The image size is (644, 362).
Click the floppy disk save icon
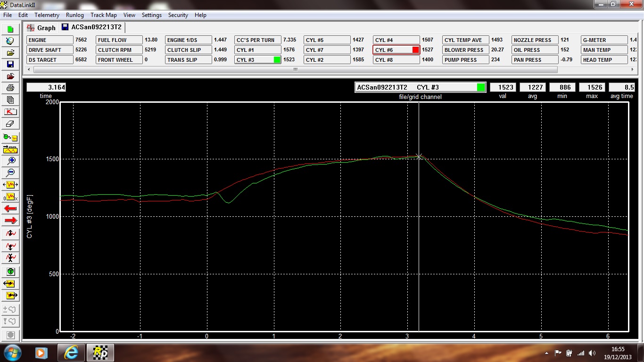pos(10,64)
